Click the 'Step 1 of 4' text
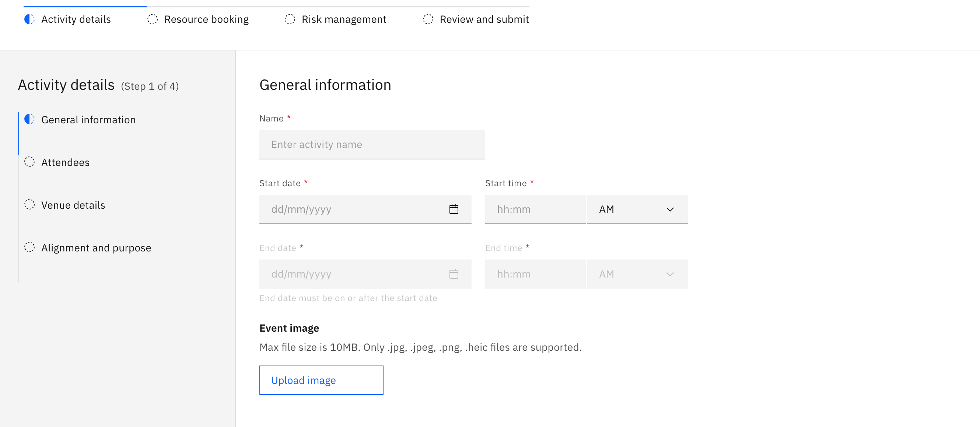Screen dimensions: 980x427 tap(150, 86)
